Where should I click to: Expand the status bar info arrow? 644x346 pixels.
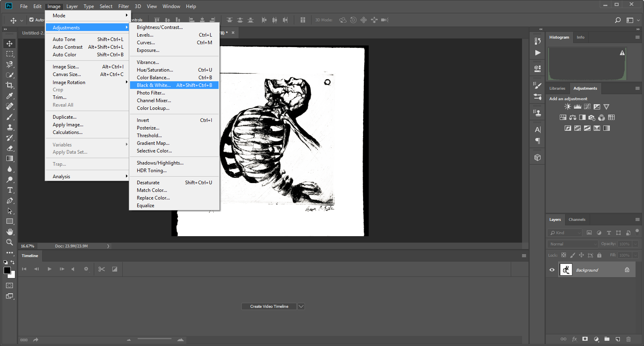(x=108, y=246)
